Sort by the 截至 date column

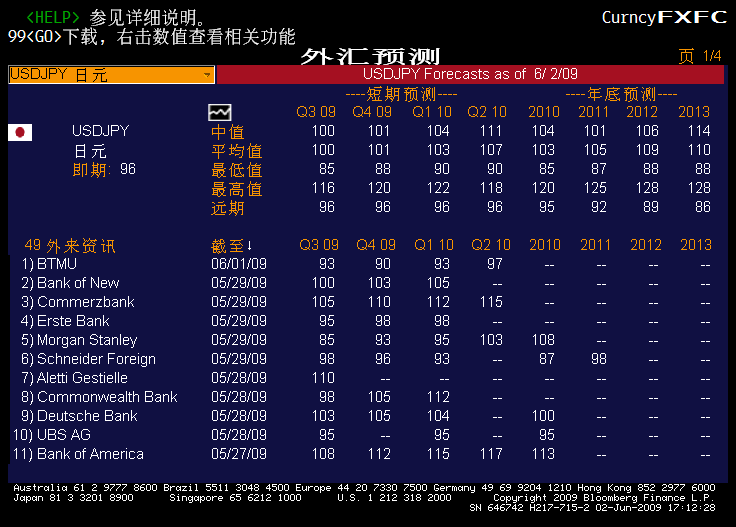point(232,245)
